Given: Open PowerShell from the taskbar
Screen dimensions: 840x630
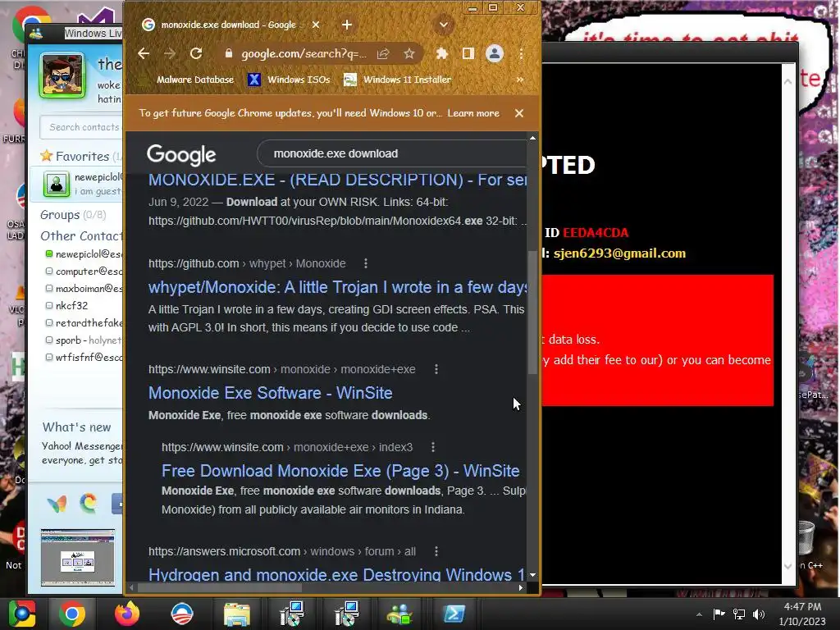Looking at the screenshot, I should (454, 614).
